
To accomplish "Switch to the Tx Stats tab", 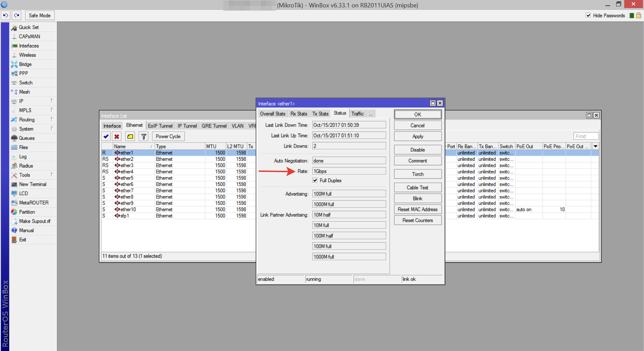I will pyautogui.click(x=320, y=114).
